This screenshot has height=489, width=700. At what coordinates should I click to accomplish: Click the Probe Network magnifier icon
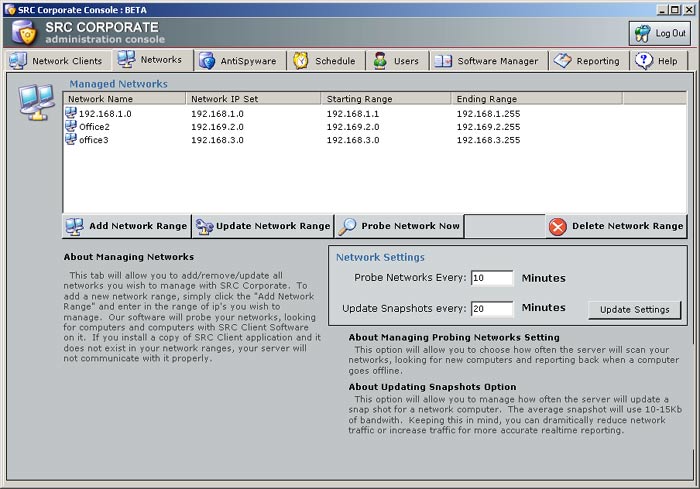[x=347, y=226]
